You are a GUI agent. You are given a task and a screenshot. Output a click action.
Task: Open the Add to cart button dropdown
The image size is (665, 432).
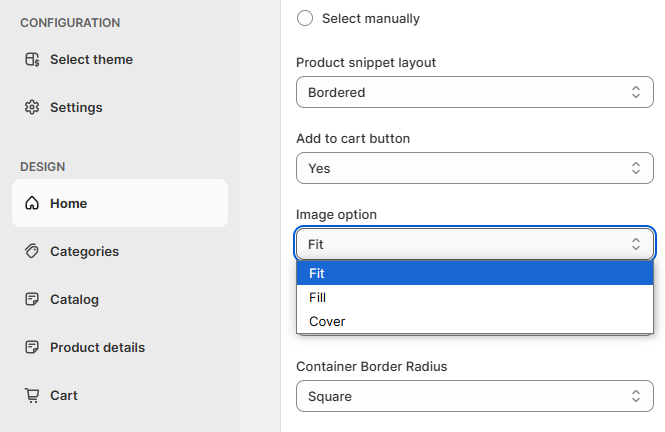point(475,168)
